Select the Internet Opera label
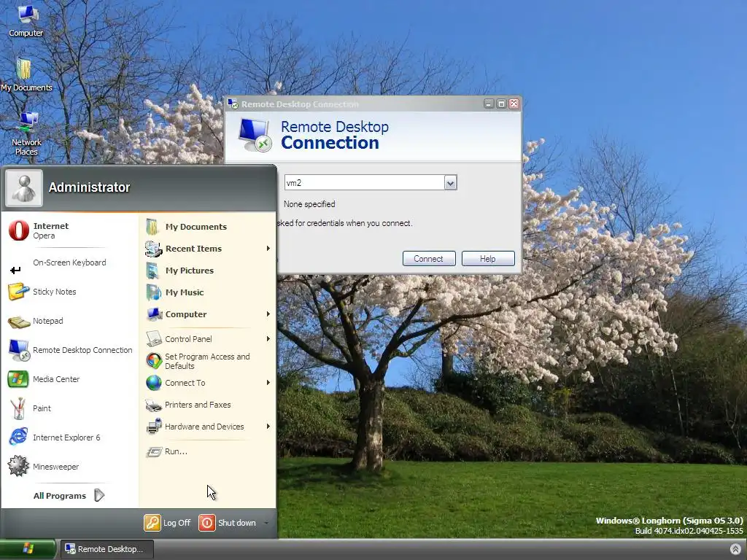Image resolution: width=747 pixels, height=560 pixels. [50, 230]
